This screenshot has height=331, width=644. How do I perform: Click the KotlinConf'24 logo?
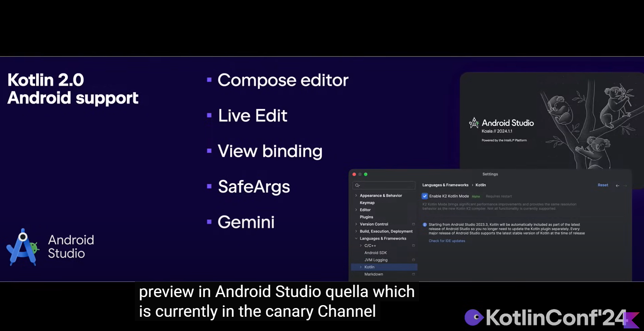[x=552, y=317]
